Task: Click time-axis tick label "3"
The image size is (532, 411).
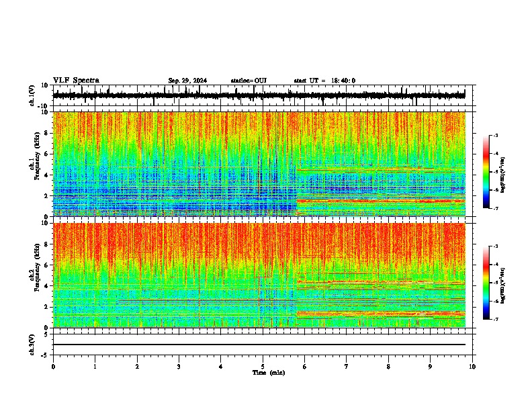Action: click(179, 367)
